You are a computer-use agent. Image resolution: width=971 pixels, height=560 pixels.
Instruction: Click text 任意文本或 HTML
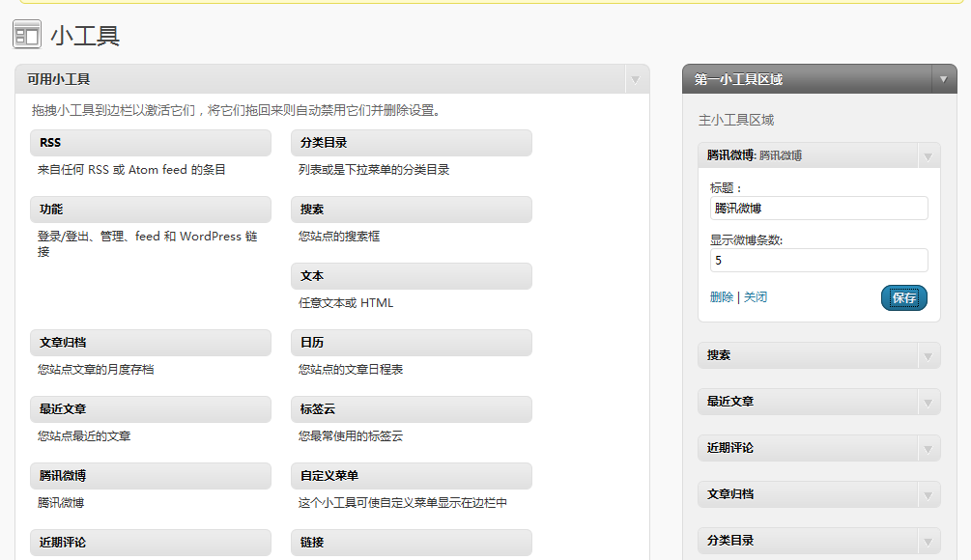[x=346, y=302]
